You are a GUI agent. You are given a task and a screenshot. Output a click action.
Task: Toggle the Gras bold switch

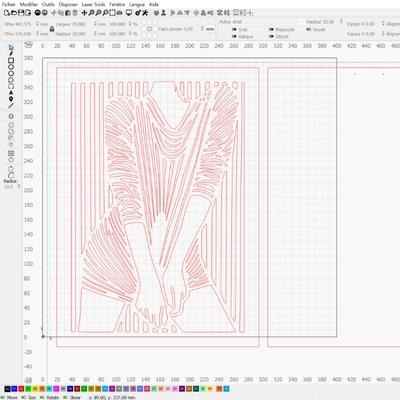tap(234, 30)
